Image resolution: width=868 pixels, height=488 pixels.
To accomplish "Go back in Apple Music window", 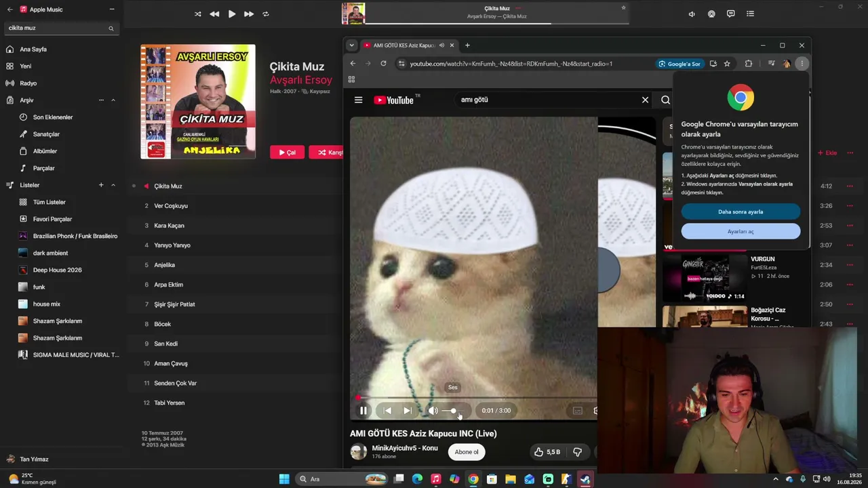I will pos(9,9).
